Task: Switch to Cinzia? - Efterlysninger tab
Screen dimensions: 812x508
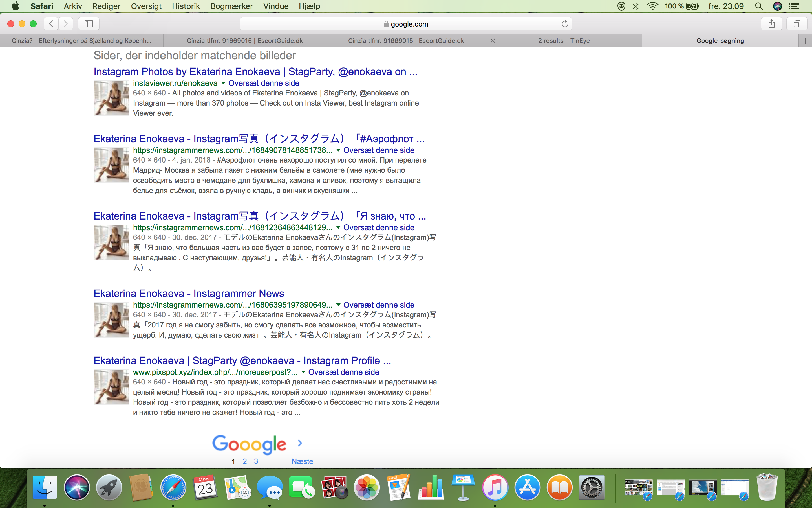Action: click(x=81, y=41)
